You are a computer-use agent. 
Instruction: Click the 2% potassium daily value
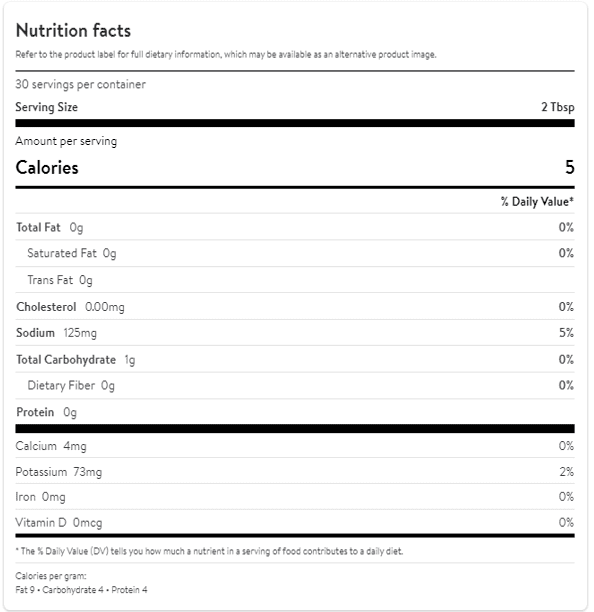point(566,471)
